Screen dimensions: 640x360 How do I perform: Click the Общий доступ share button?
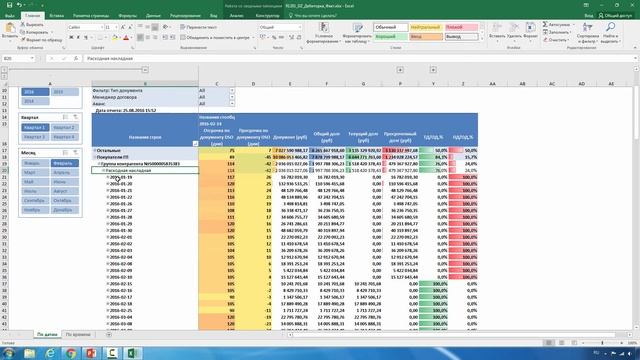pos(615,16)
